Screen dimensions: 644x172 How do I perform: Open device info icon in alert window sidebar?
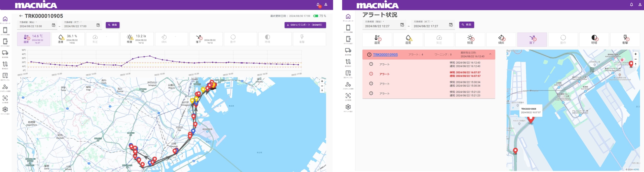(348, 28)
